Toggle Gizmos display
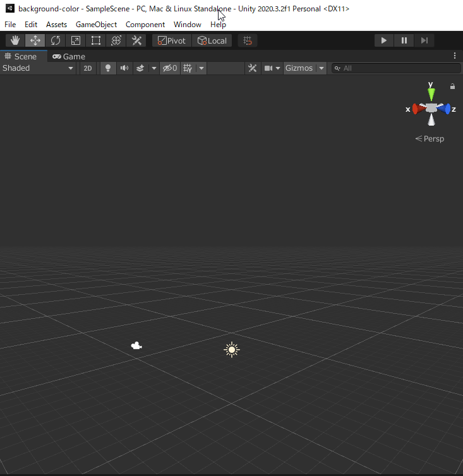Image resolution: width=463 pixels, height=476 pixels. click(299, 68)
